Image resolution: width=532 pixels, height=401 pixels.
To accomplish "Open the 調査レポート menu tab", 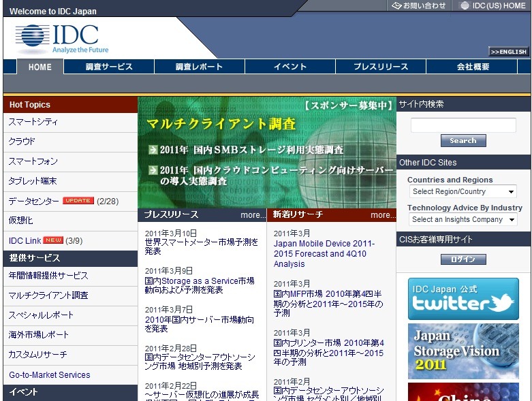I will pos(200,67).
